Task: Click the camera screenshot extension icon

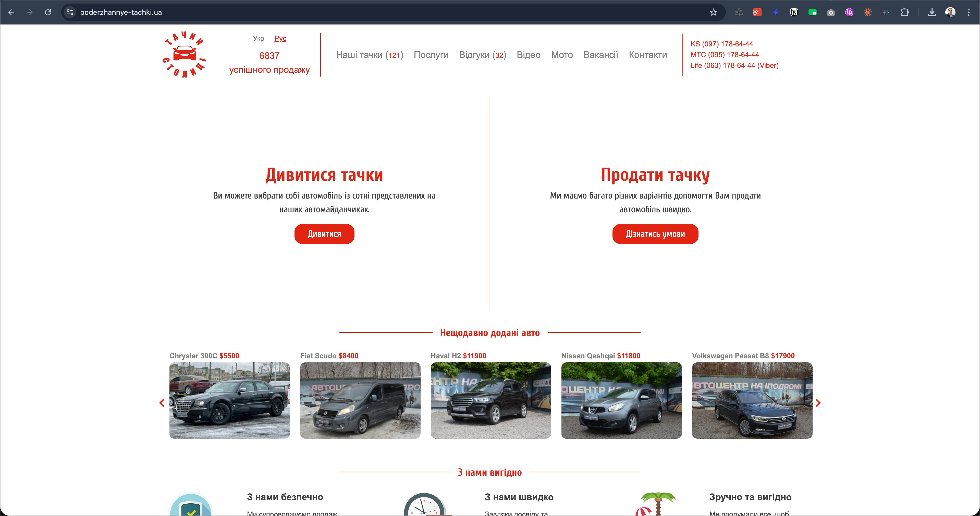Action: tap(831, 12)
